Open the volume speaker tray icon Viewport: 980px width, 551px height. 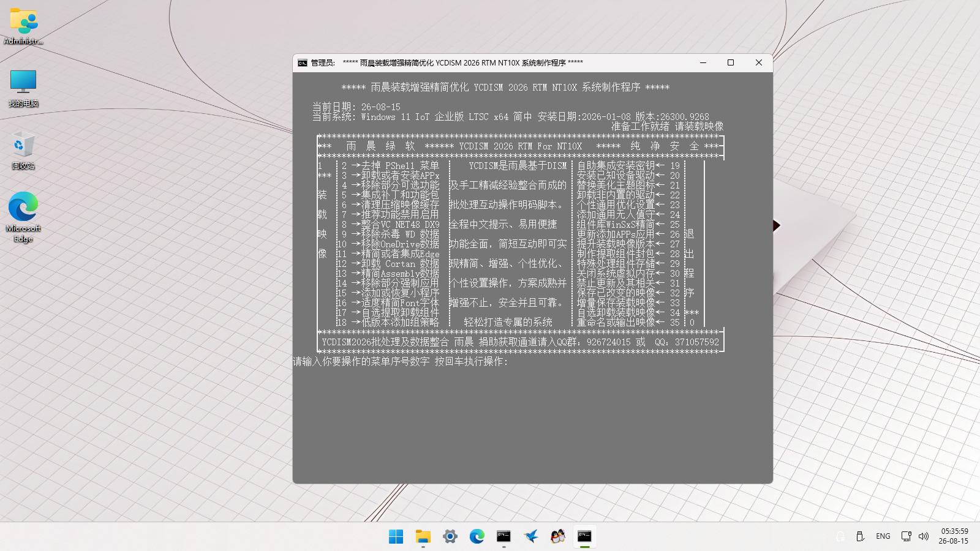coord(924,536)
